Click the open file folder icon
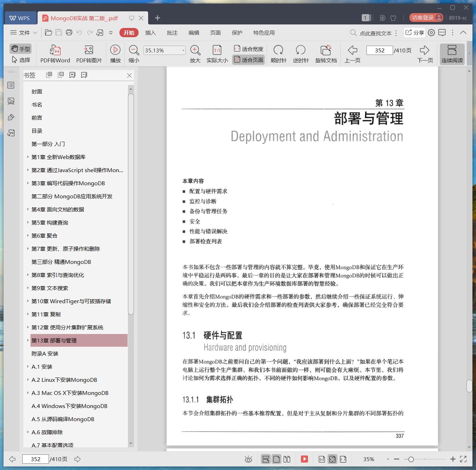This screenshot has width=476, height=470. tap(49, 33)
